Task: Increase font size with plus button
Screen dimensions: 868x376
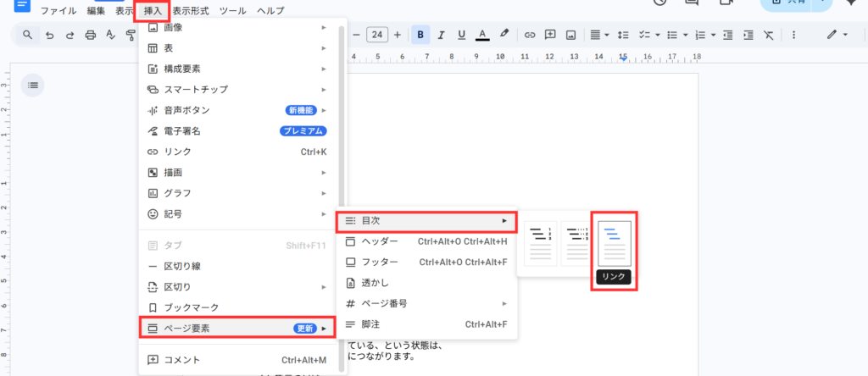Action: tap(397, 35)
